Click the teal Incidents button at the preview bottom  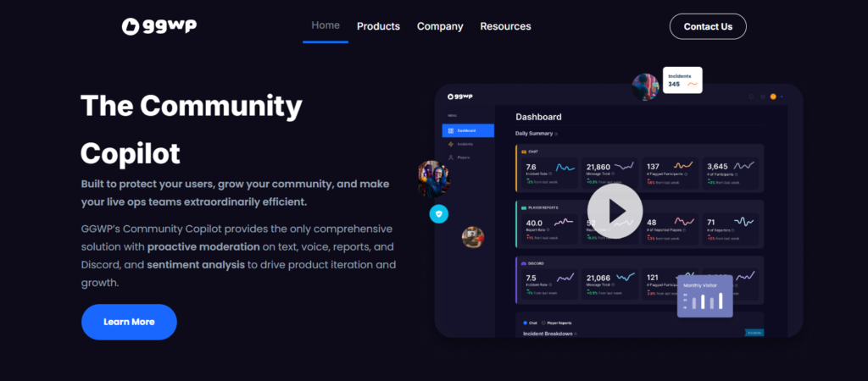click(x=754, y=333)
